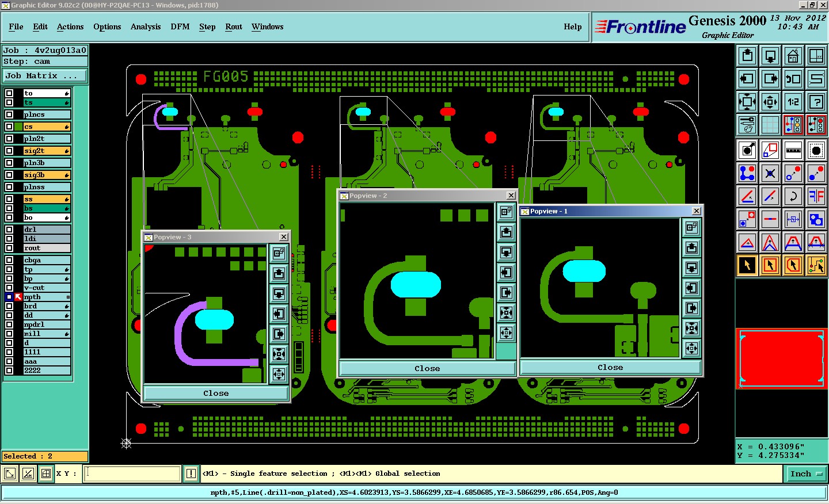
Task: Select the plnss layer name
Action: pyautogui.click(x=47, y=187)
